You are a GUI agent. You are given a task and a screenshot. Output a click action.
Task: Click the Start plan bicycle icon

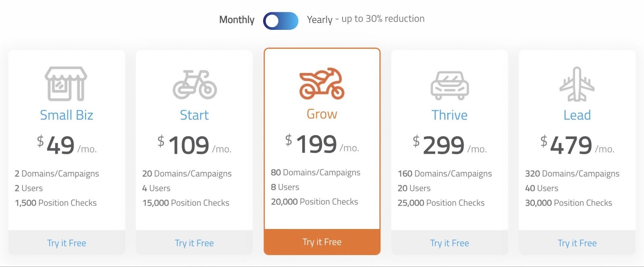pyautogui.click(x=195, y=84)
